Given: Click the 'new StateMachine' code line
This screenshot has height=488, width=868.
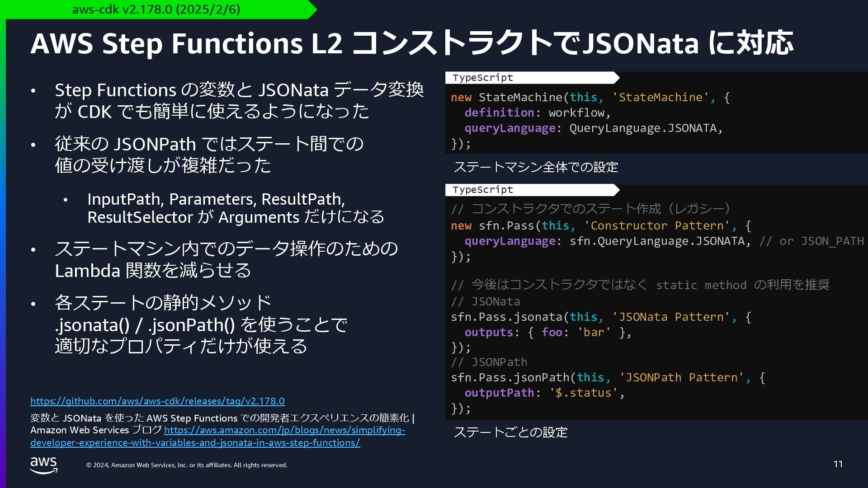Looking at the screenshot, I should point(590,98).
